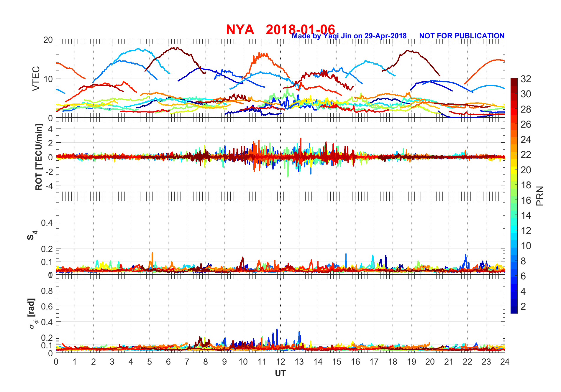The height and width of the screenshot is (392, 561).
Task: Select the colorbar tick label "8"
Action: 523,261
